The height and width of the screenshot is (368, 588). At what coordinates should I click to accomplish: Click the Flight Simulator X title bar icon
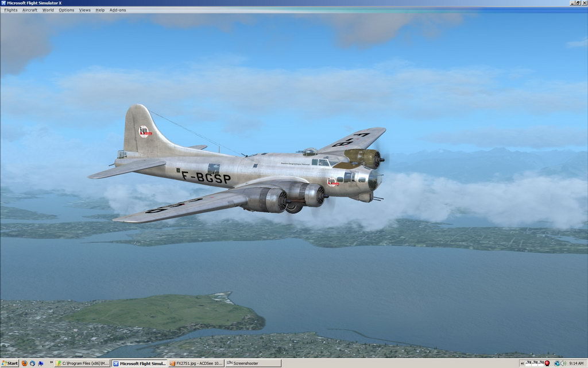(3, 3)
